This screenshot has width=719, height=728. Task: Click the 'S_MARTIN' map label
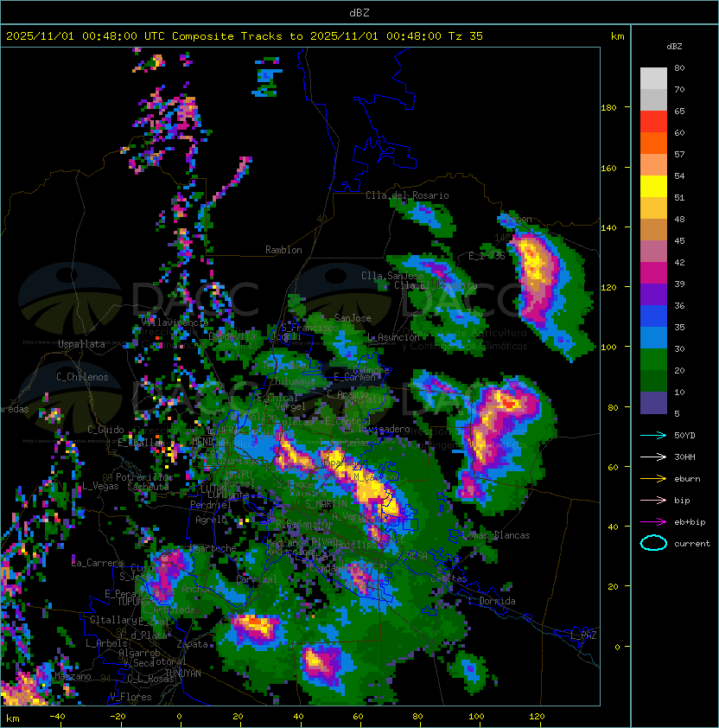tap(327, 503)
